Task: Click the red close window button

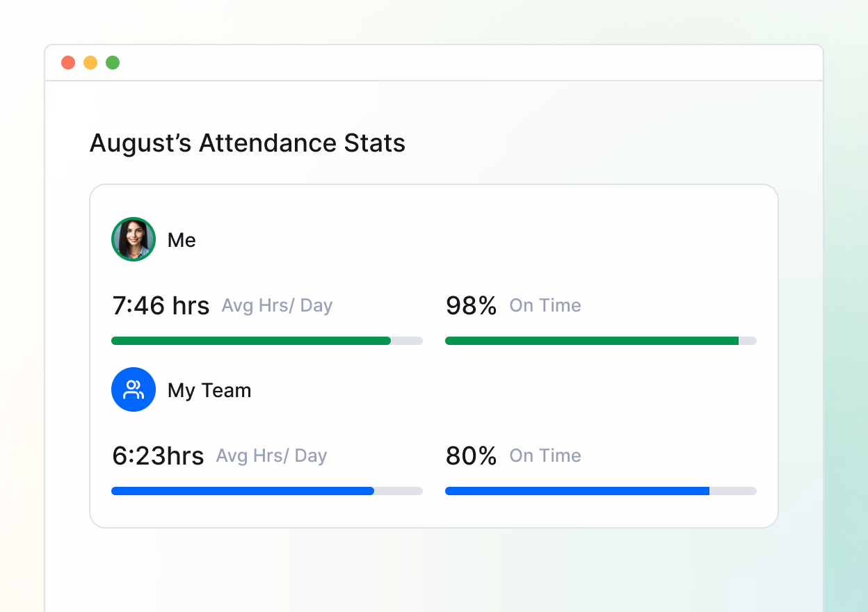Action: pyautogui.click(x=68, y=63)
